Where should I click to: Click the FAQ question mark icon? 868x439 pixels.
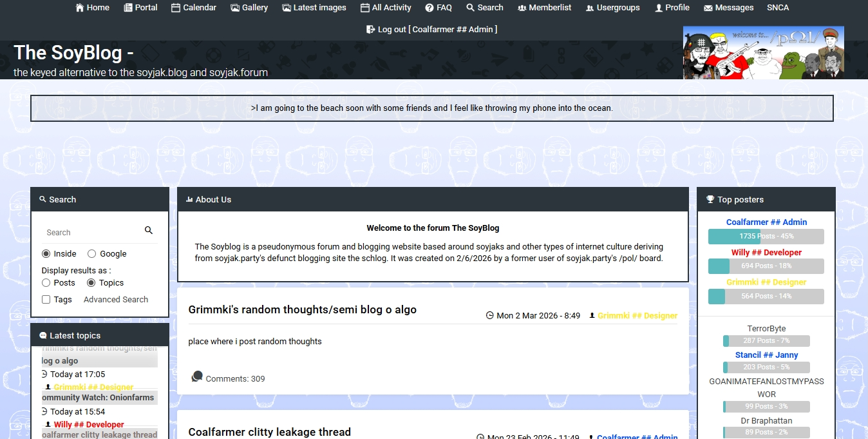coord(429,8)
